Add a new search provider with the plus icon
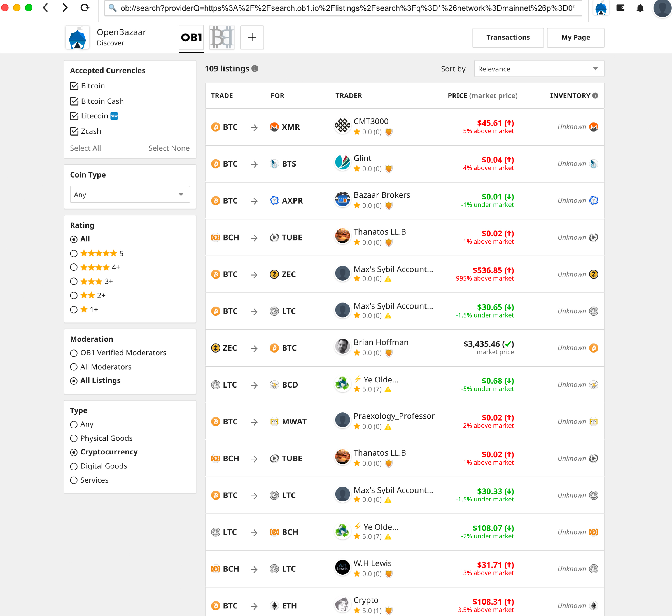The width and height of the screenshot is (672, 616). tap(252, 37)
